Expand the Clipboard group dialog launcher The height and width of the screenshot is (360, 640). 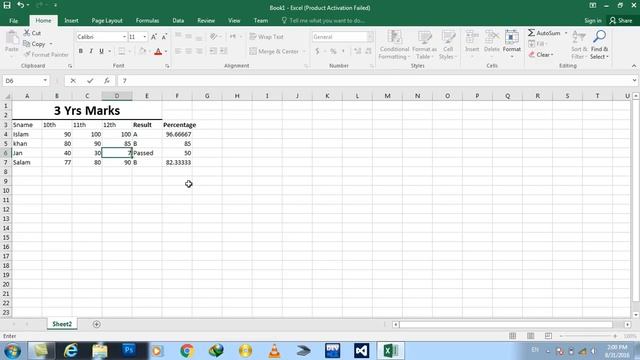pyautogui.click(x=70, y=66)
